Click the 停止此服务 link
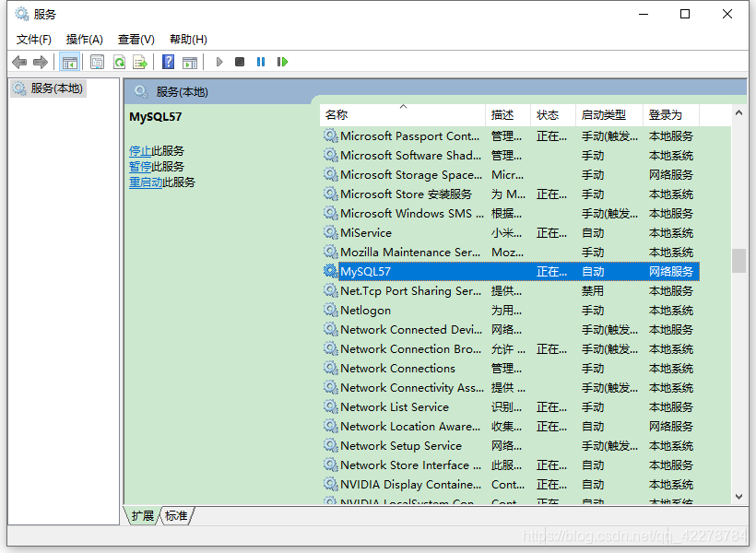 click(141, 150)
